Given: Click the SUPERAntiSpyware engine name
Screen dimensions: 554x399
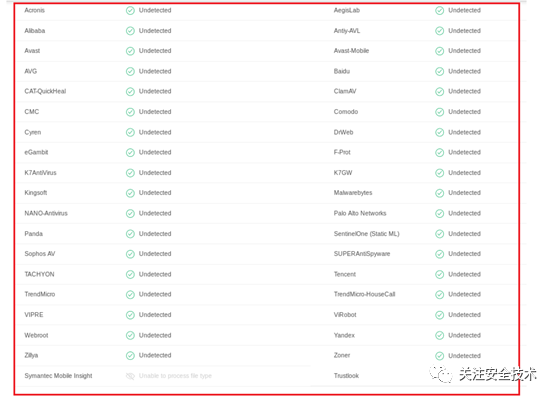Looking at the screenshot, I should click(362, 254).
